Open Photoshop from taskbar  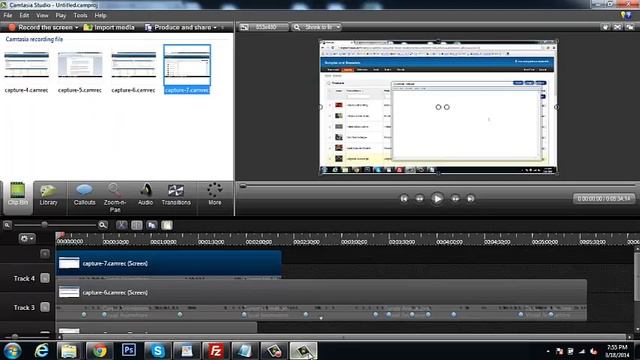coord(129,351)
